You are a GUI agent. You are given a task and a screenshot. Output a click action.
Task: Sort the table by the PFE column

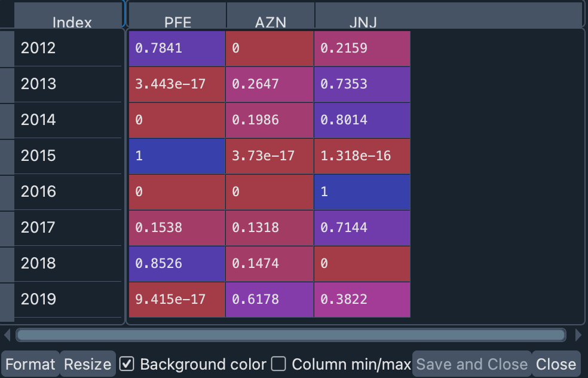[176, 23]
